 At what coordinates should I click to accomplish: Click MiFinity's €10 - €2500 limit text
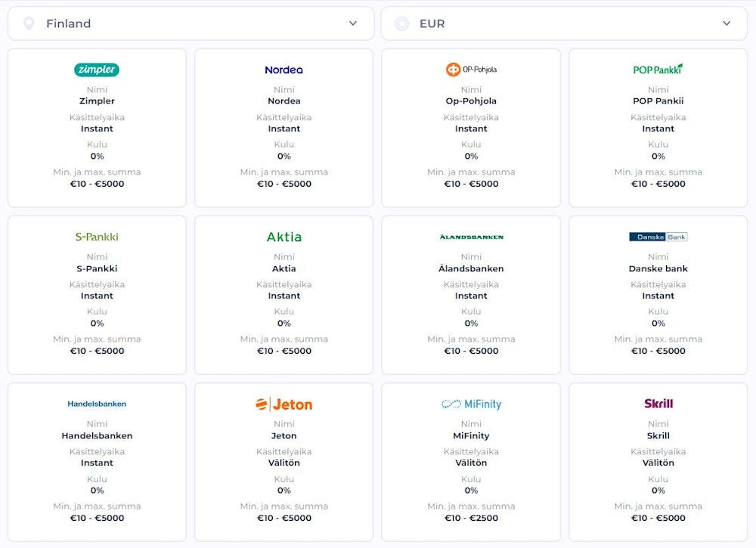click(x=471, y=518)
